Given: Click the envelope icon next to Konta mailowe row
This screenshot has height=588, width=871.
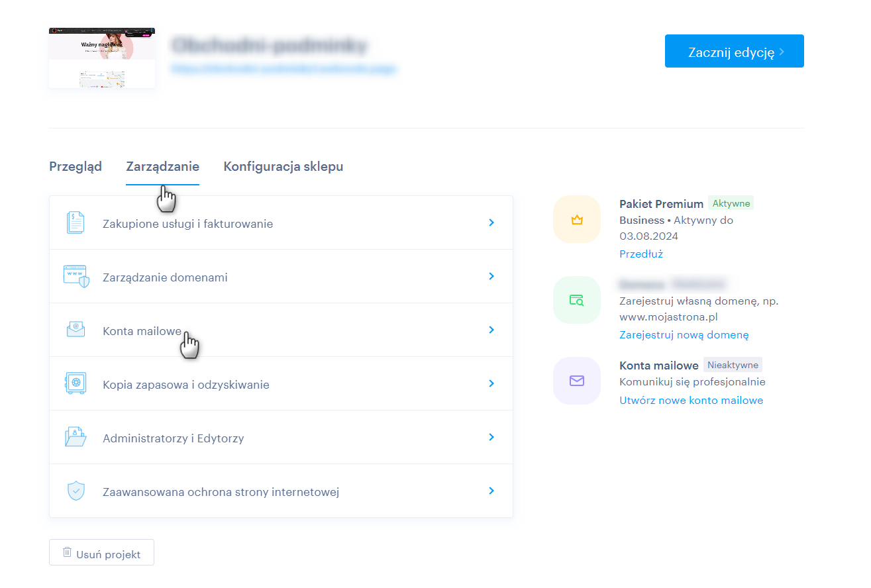Looking at the screenshot, I should (x=76, y=329).
